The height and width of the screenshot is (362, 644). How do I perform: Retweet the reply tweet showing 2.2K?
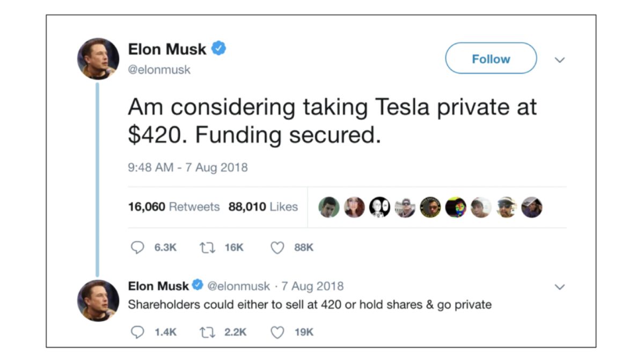[x=207, y=333]
